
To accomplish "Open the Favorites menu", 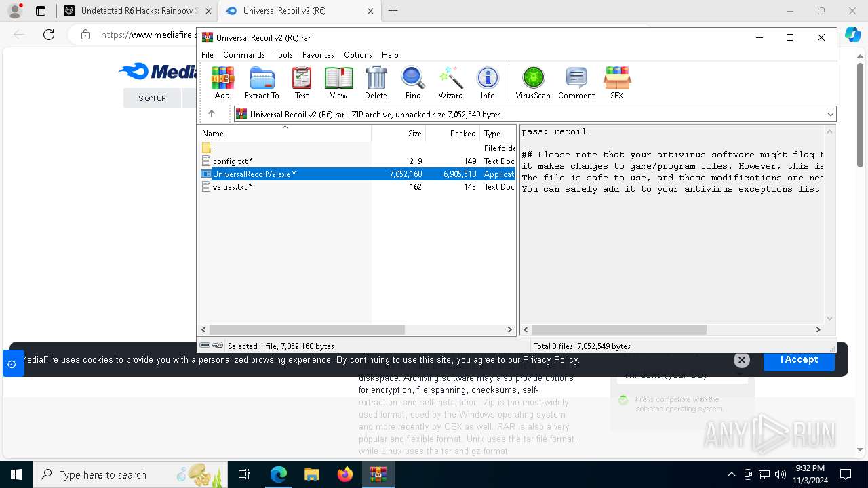I will tap(318, 55).
